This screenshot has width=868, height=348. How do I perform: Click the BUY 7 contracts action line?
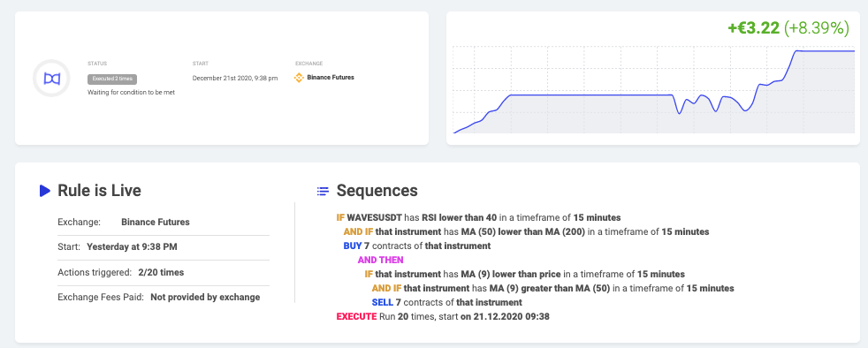tap(417, 246)
